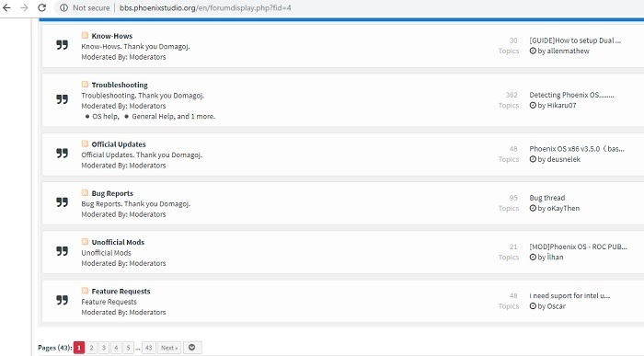Image resolution: width=644 pixels, height=356 pixels.
Task: Click the '95' topics count for Bug Reports
Action: tap(513, 198)
